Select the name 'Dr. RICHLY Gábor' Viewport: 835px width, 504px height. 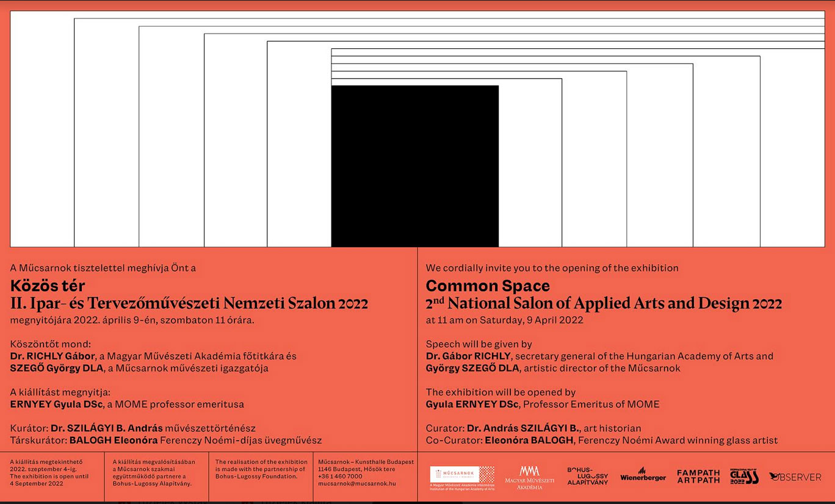(52, 356)
